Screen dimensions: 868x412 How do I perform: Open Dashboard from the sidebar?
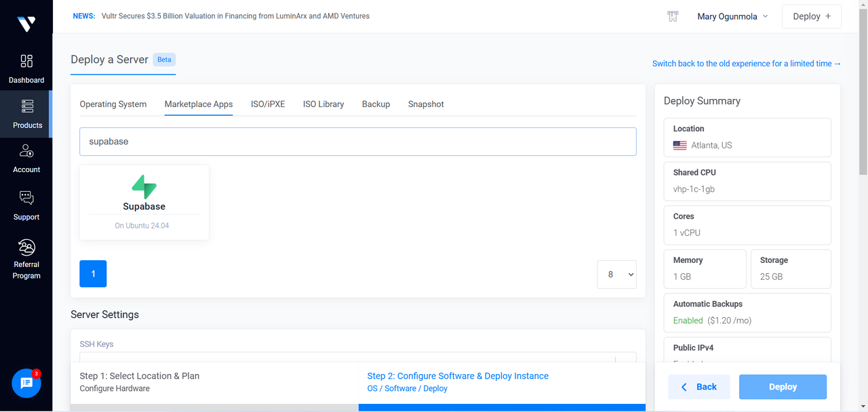point(26,70)
